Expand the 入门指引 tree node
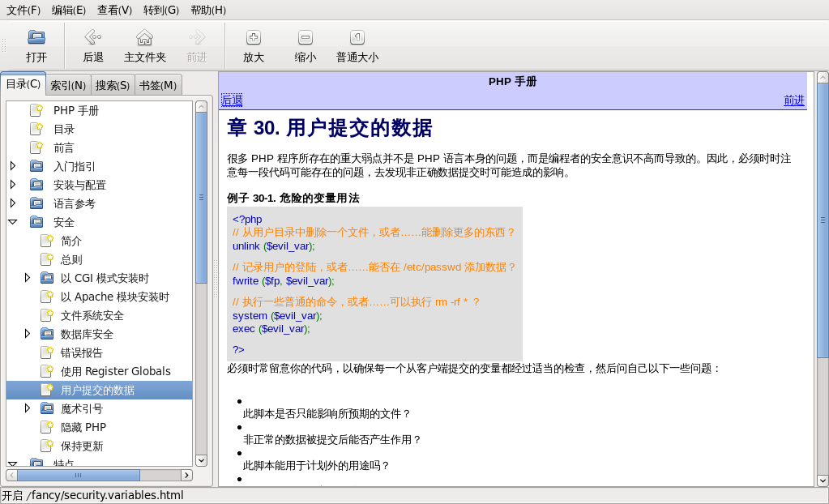This screenshot has width=829, height=504. tap(13, 166)
